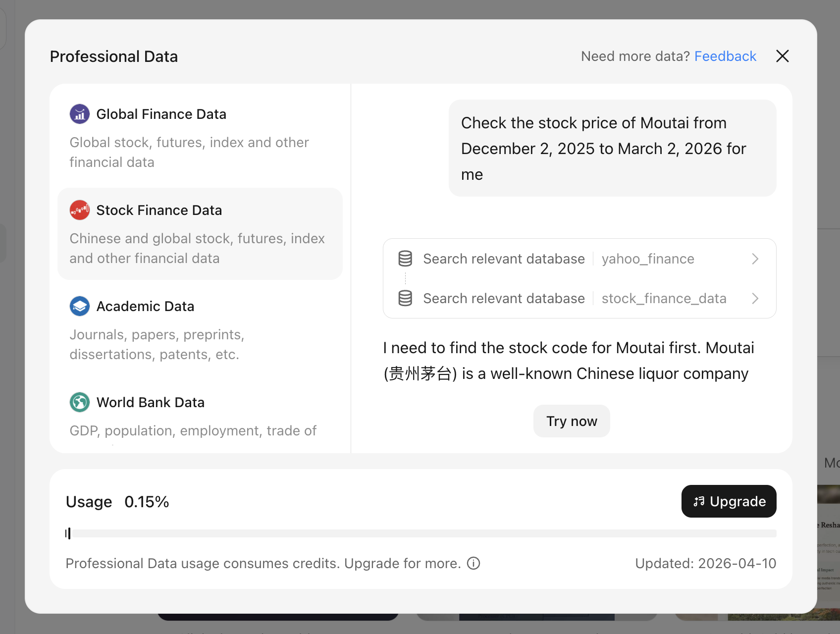Viewport: 840px width, 634px height.
Task: Select the World Bank Data entry
Action: point(151,402)
